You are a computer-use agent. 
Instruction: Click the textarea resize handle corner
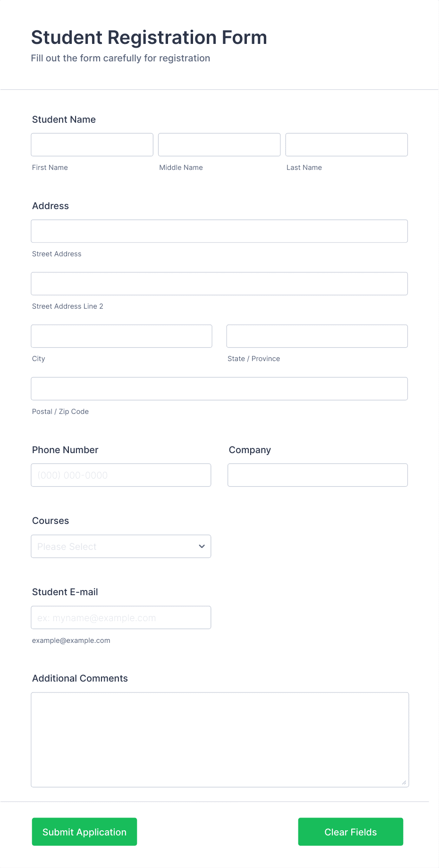click(404, 782)
